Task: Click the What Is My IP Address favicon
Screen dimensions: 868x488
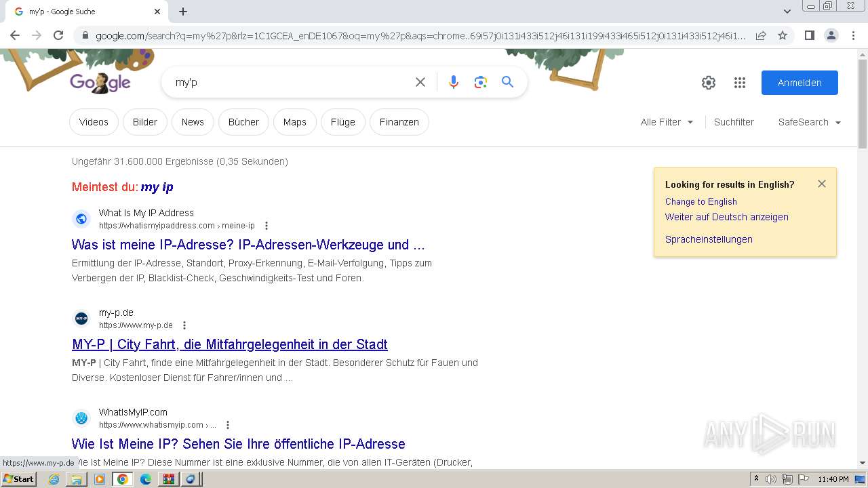Action: pyautogui.click(x=81, y=219)
